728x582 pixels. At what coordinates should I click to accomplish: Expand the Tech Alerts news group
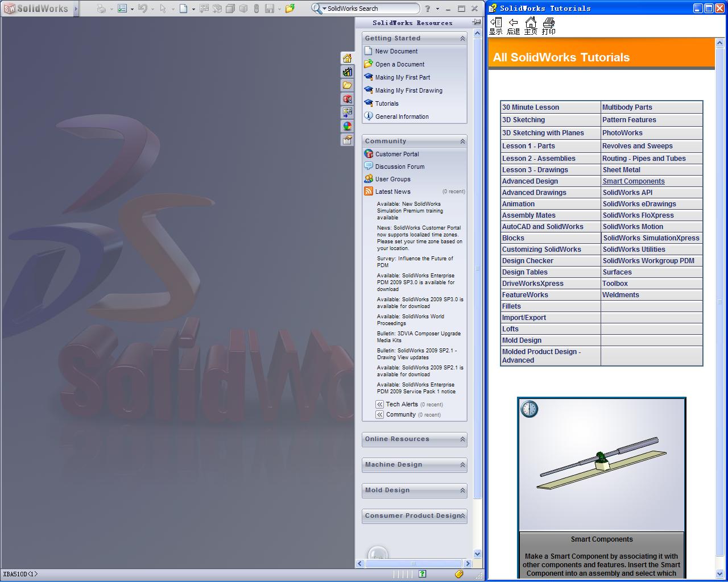click(x=379, y=404)
